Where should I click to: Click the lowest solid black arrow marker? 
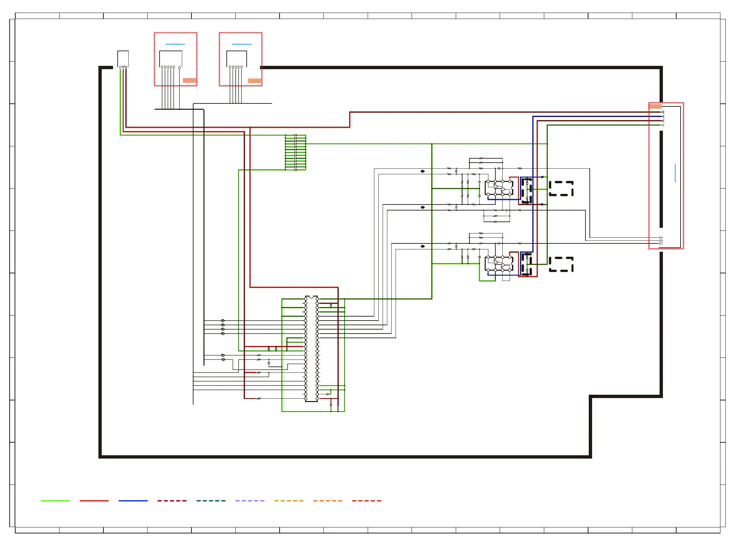point(423,246)
